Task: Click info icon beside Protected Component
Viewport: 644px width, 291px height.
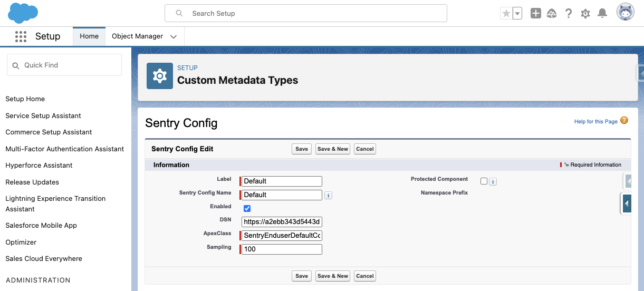Action: tap(493, 182)
